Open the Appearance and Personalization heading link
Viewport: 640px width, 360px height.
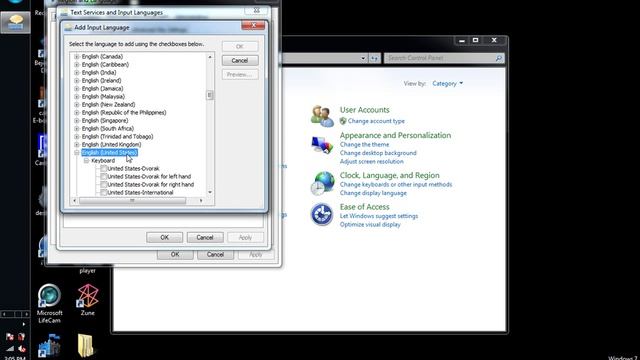click(x=396, y=136)
